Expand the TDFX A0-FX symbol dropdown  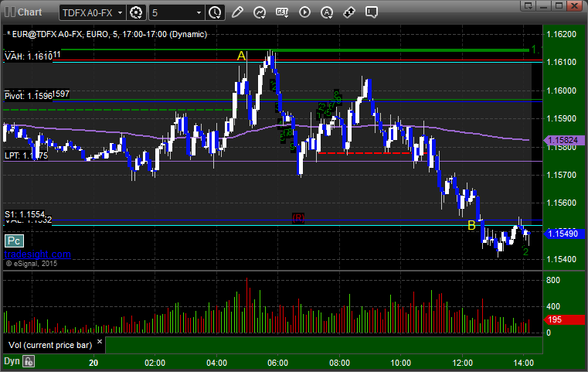point(120,13)
